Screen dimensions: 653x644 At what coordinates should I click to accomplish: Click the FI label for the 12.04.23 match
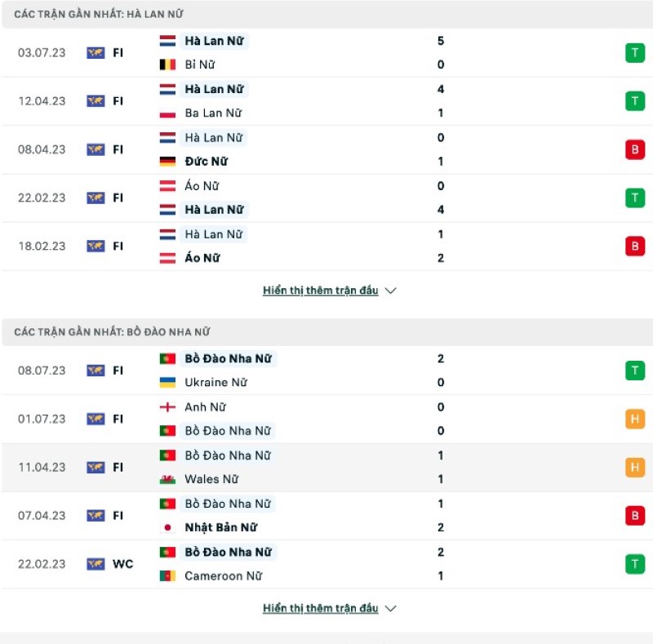(x=118, y=101)
